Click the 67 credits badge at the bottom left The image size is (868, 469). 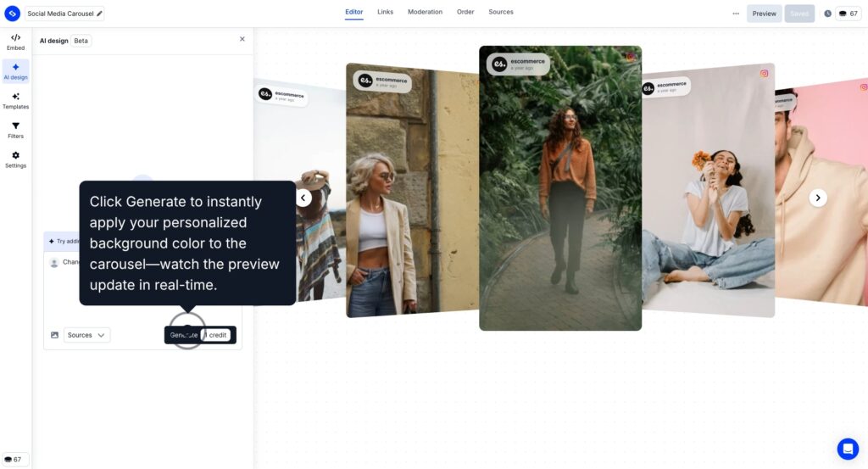pyautogui.click(x=14, y=459)
